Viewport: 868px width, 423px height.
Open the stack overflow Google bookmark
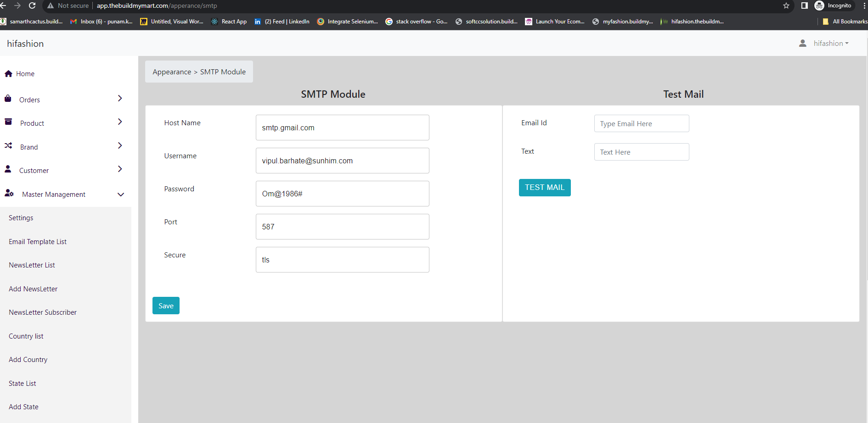coord(417,22)
